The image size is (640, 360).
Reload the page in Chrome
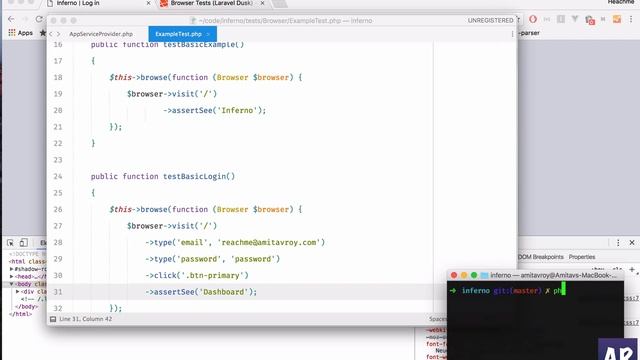click(x=39, y=19)
